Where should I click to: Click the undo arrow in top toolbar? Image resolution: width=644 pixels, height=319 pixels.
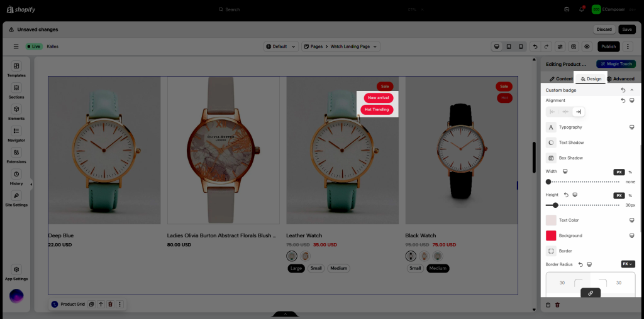(x=535, y=46)
